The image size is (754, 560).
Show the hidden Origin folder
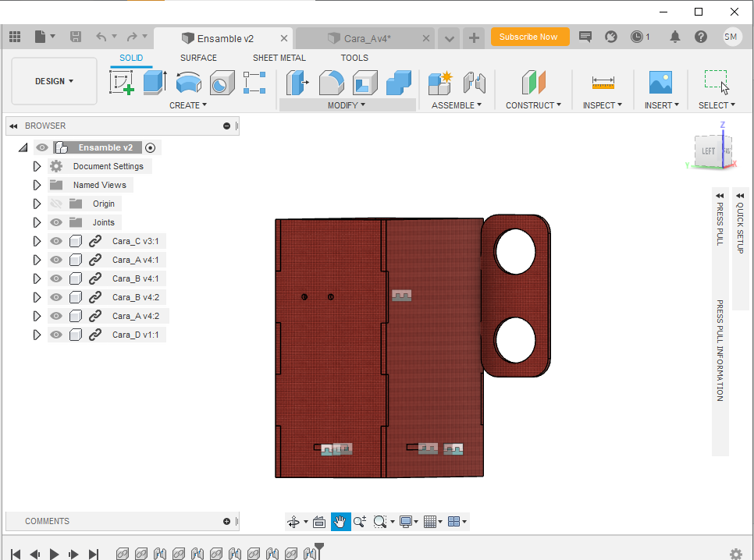click(x=56, y=204)
